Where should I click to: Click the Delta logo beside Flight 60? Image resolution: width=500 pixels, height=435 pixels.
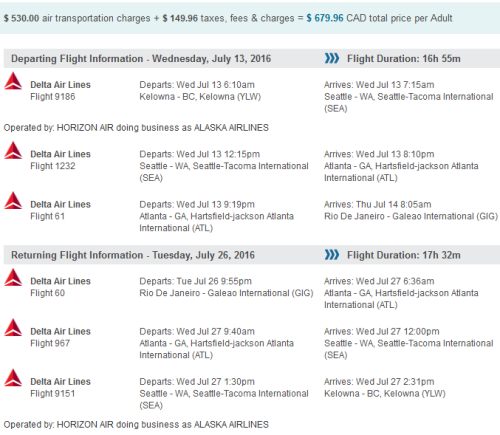[13, 278]
